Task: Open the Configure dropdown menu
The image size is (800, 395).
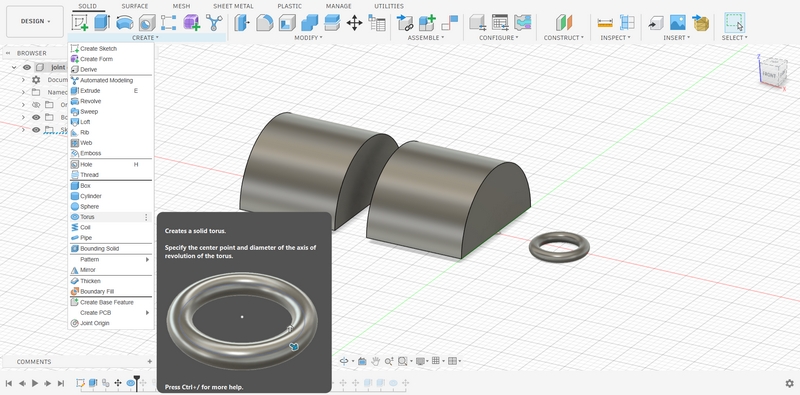Action: [498, 38]
